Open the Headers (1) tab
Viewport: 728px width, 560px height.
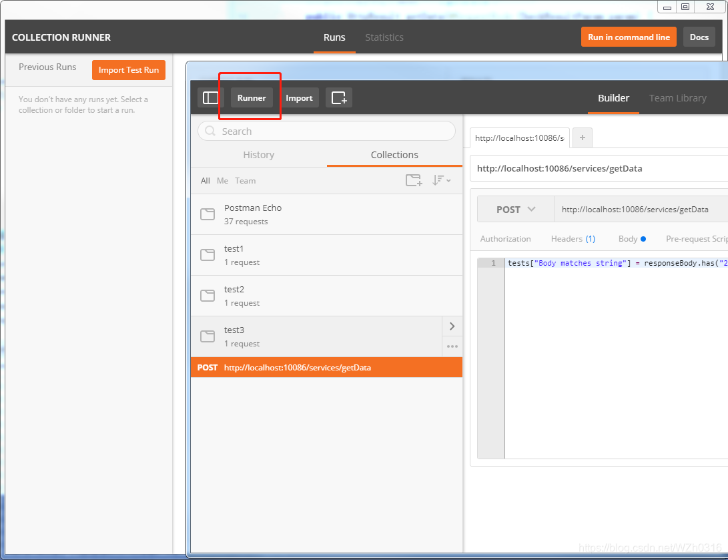(573, 239)
